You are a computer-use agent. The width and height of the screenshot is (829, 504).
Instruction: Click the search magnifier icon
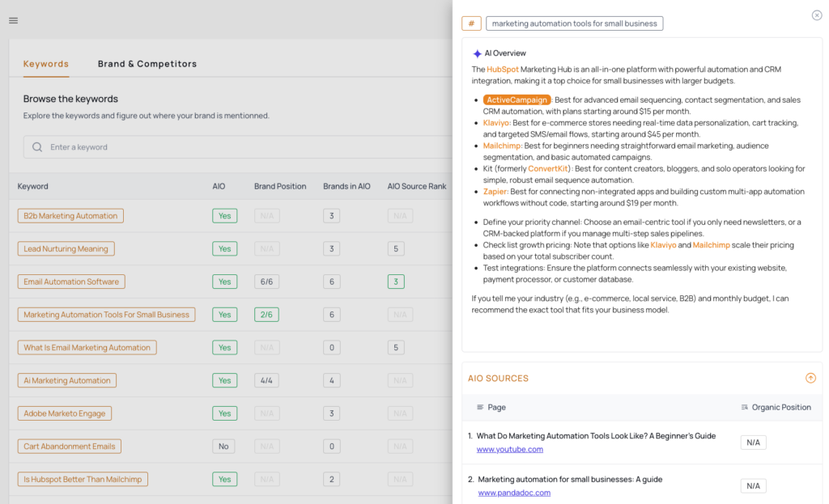pyautogui.click(x=37, y=147)
